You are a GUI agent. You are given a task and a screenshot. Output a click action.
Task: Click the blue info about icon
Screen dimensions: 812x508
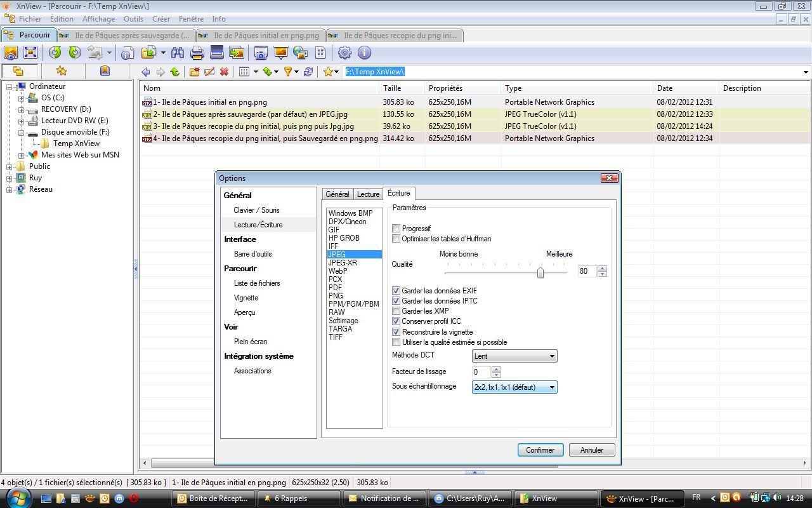pyautogui.click(x=364, y=53)
